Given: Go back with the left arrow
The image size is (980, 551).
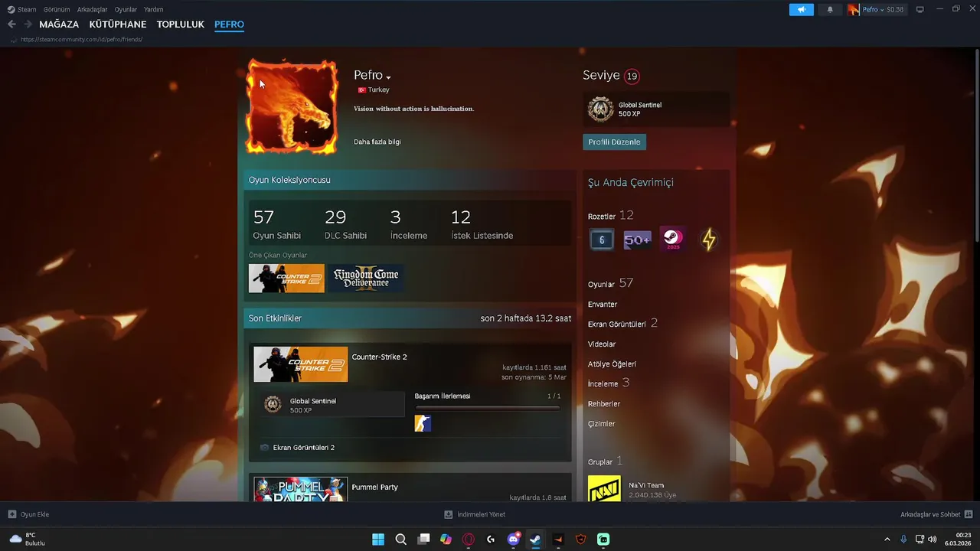Looking at the screenshot, I should (x=11, y=24).
